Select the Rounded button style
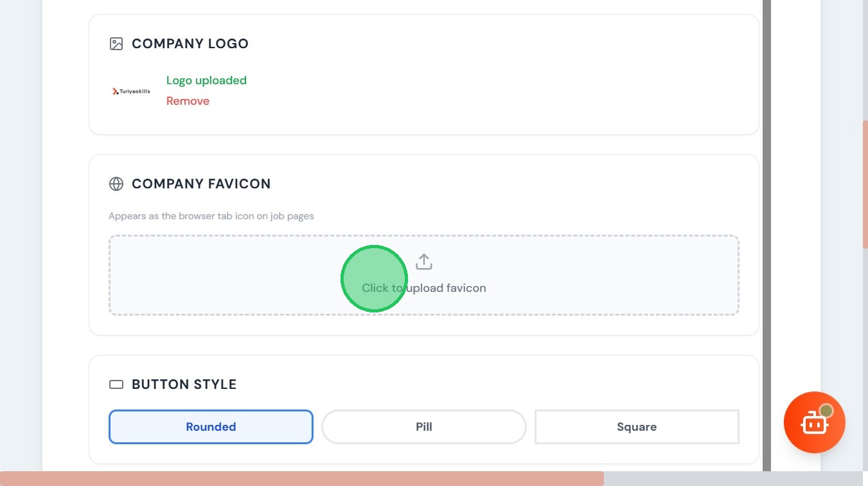Viewport: 868px width, 486px height. coord(211,427)
